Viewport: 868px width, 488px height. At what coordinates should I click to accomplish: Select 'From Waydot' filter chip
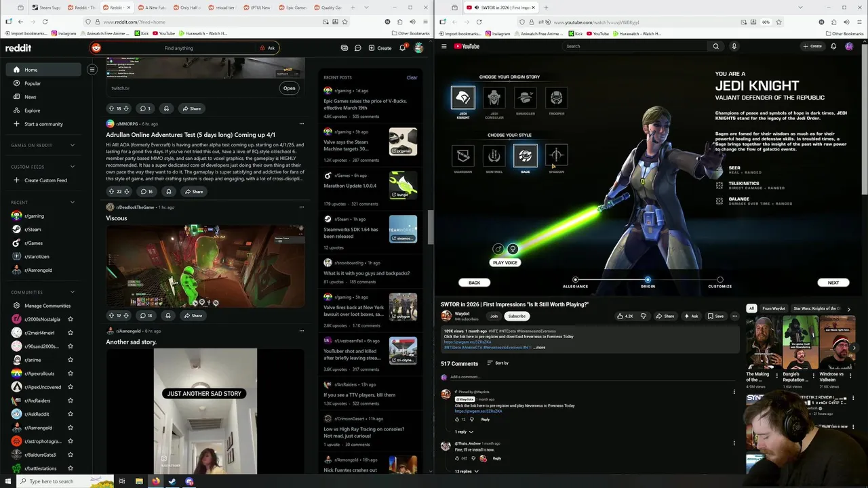pyautogui.click(x=774, y=308)
